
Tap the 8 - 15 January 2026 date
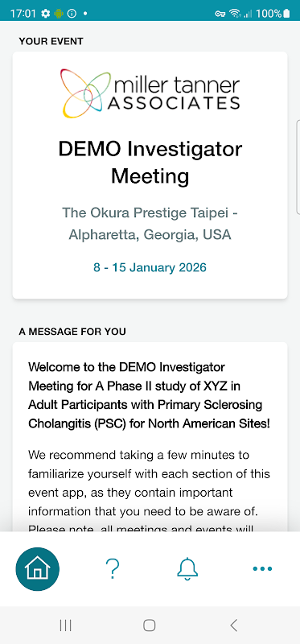click(150, 268)
